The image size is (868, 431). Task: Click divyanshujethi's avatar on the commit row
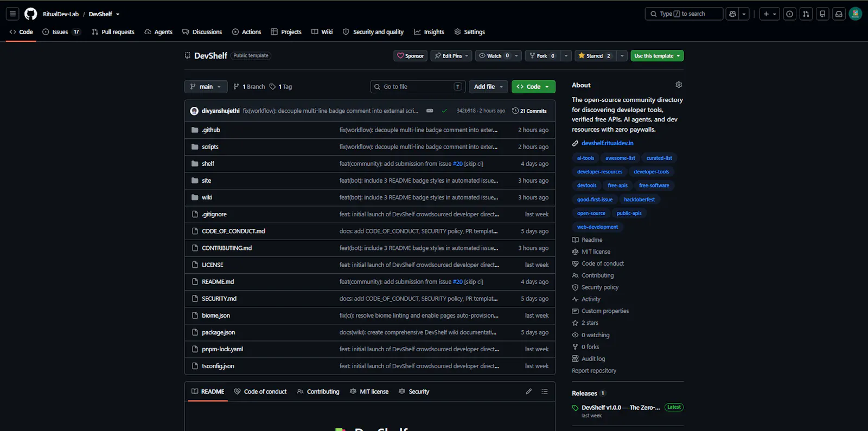[194, 111]
